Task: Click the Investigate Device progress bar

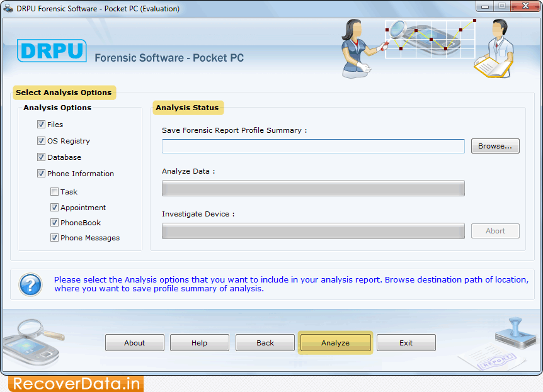Action: 313,231
